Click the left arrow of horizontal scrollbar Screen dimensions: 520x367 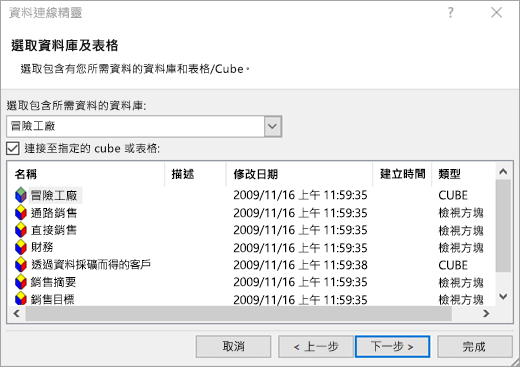point(16,313)
